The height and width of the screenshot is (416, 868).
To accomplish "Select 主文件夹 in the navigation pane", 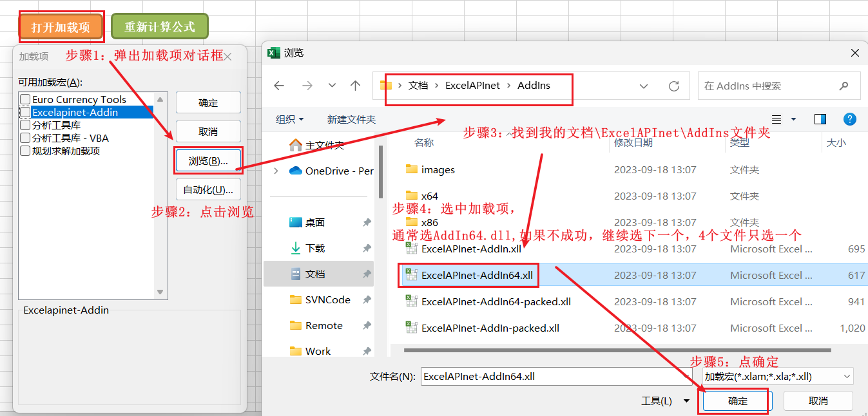I will [x=326, y=145].
